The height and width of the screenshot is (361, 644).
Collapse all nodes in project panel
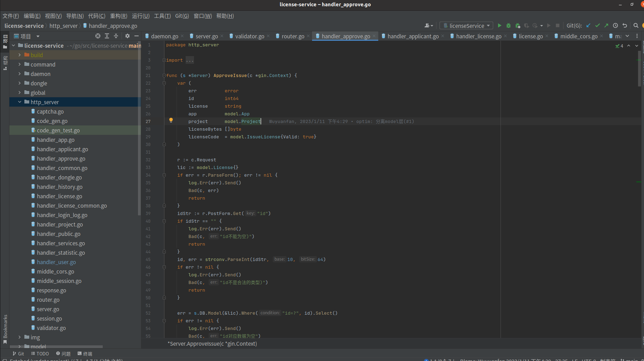[x=116, y=36]
